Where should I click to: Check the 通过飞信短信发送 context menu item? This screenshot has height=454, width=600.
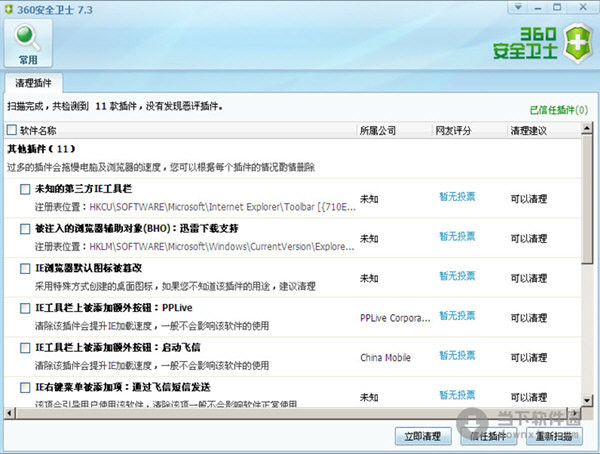tap(25, 387)
